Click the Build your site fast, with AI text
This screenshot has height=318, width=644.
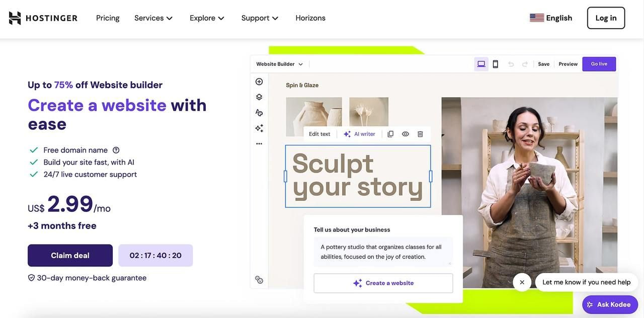(89, 162)
